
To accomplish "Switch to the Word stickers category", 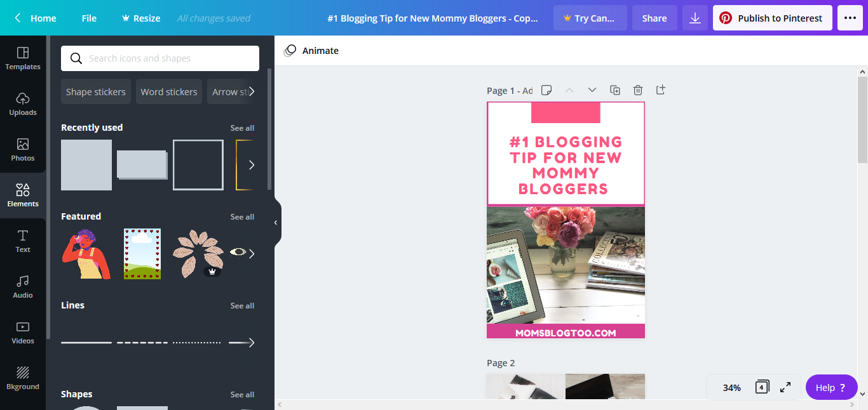I will pyautogui.click(x=168, y=91).
